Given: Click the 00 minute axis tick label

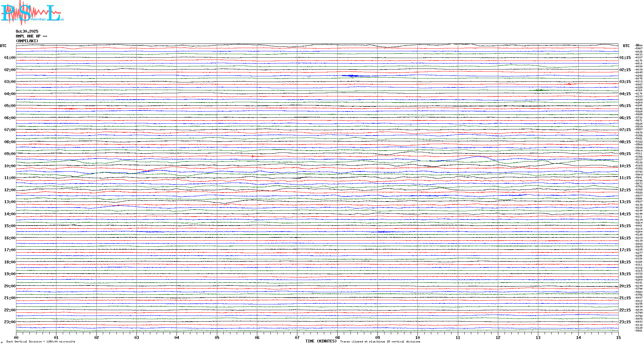Looking at the screenshot, I should [16, 337].
